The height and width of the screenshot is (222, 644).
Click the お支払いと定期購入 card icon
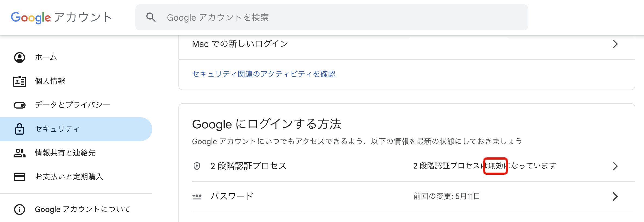pyautogui.click(x=19, y=177)
